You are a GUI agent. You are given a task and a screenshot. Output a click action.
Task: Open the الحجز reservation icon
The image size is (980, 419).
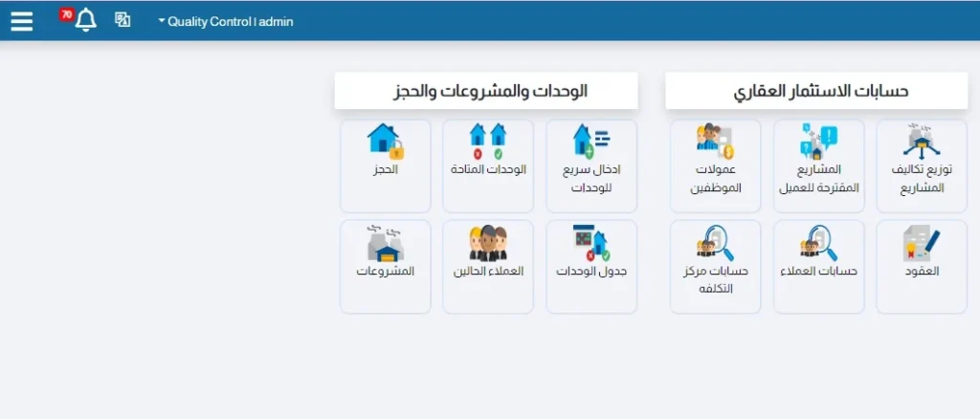[x=385, y=142]
